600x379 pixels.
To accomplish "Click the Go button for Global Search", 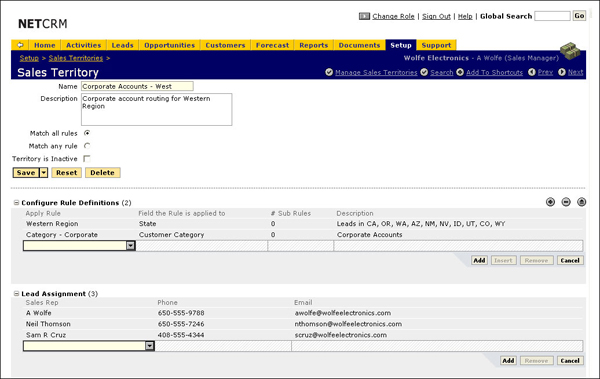I will point(579,16).
